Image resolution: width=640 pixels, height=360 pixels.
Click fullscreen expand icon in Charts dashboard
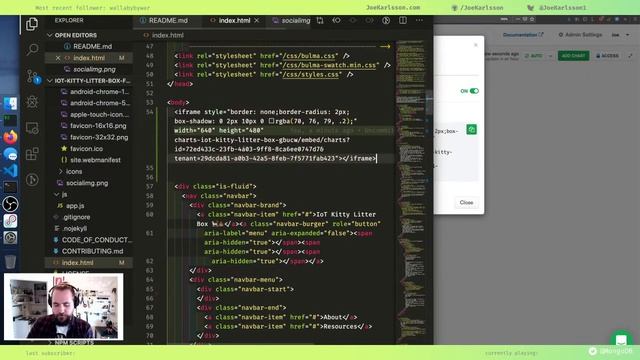click(630, 56)
